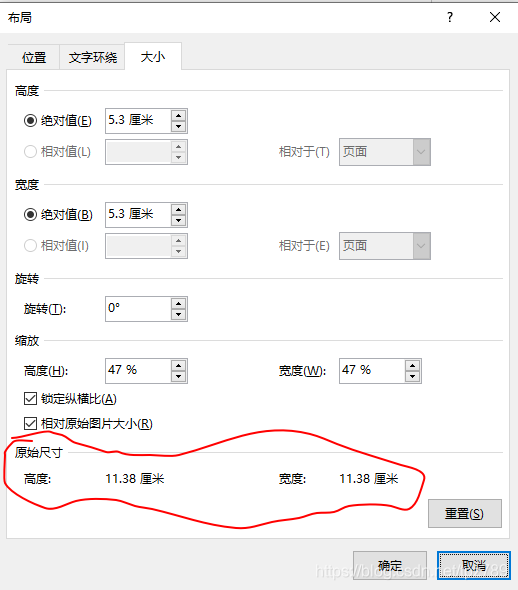The image size is (518, 590).
Task: Increase absolute width with up spinner arrow
Action: pyautogui.click(x=179, y=210)
